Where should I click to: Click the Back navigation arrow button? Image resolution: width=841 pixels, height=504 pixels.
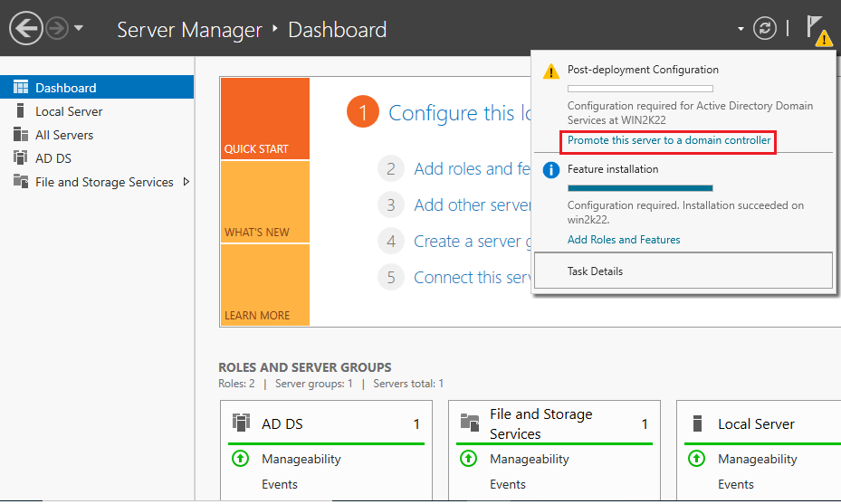pos(25,28)
